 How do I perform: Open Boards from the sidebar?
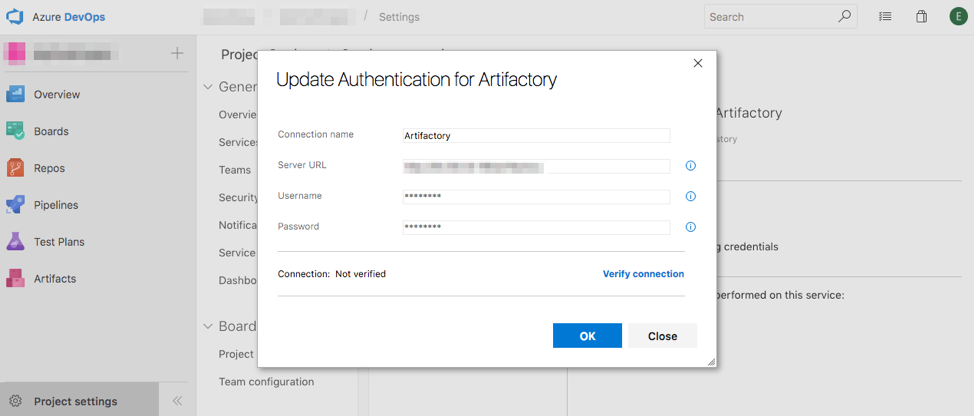[51, 131]
